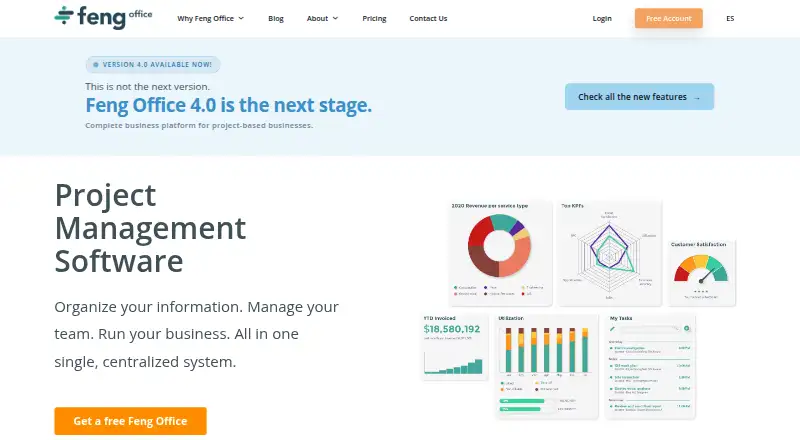Open the Customer Satisfaction gauge card
Screen dimensions: 800x440
coord(701,273)
